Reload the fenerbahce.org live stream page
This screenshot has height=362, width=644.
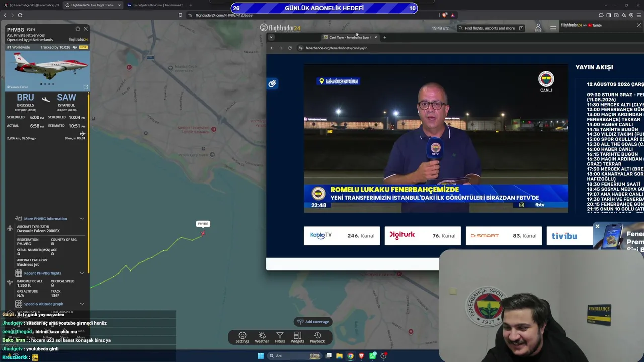pos(290,48)
